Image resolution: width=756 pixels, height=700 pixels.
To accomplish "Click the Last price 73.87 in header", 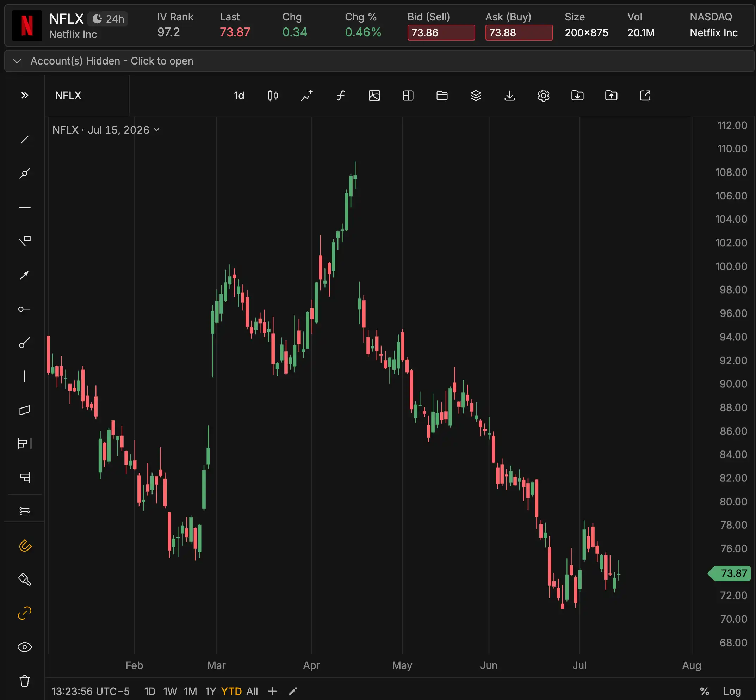I will [235, 32].
